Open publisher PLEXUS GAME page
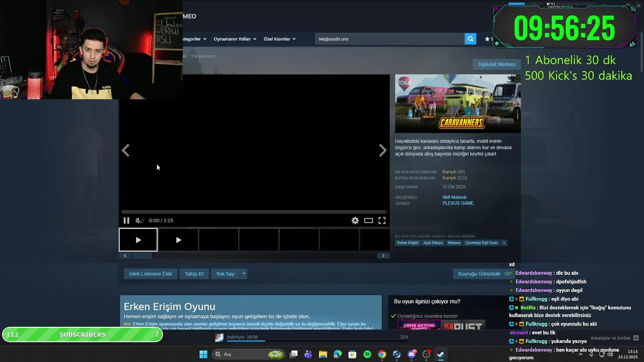Screen dimensions: 644x362 [458, 203]
